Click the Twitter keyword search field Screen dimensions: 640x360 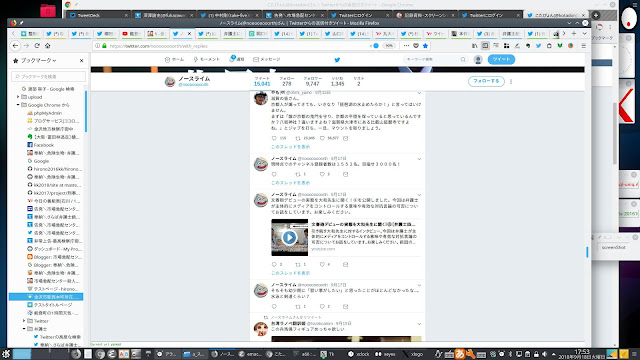(435, 60)
